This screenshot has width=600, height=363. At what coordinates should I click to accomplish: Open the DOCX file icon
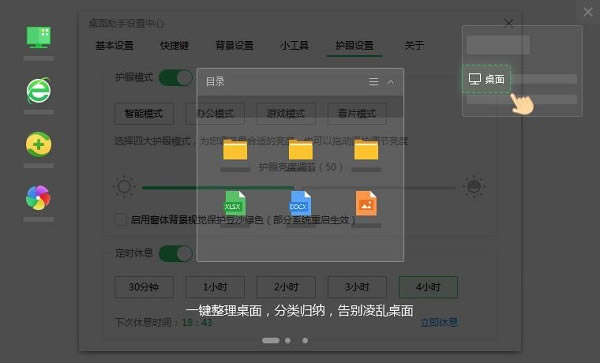click(x=300, y=203)
